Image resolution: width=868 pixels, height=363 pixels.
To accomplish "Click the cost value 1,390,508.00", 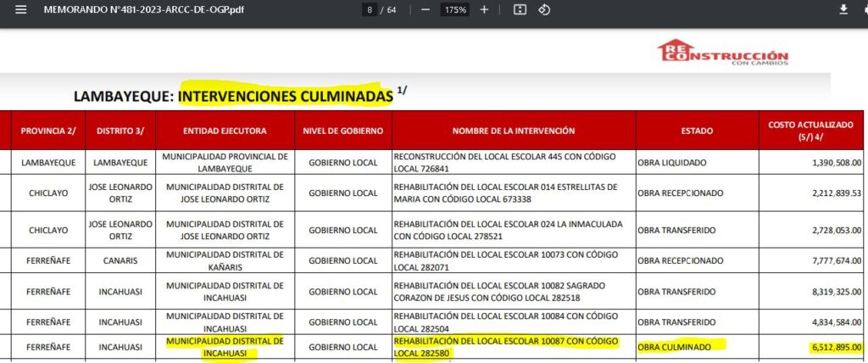I will pyautogui.click(x=837, y=163).
